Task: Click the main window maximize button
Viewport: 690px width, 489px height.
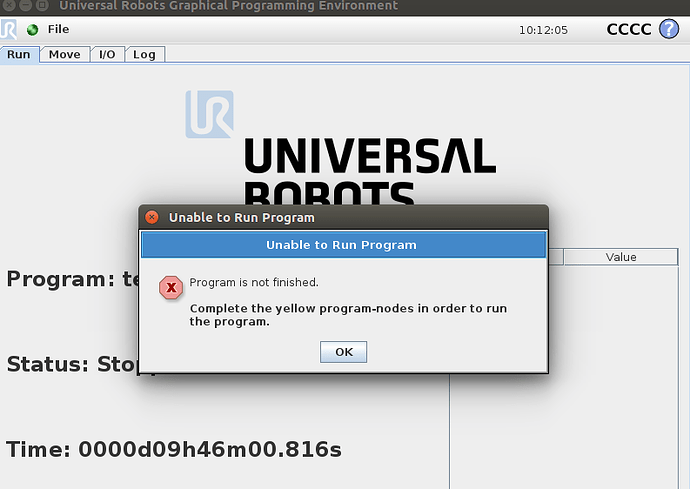Action: 42,5
